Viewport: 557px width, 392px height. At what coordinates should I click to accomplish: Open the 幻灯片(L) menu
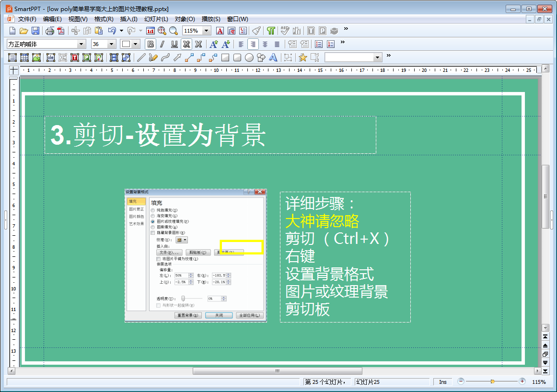click(156, 19)
